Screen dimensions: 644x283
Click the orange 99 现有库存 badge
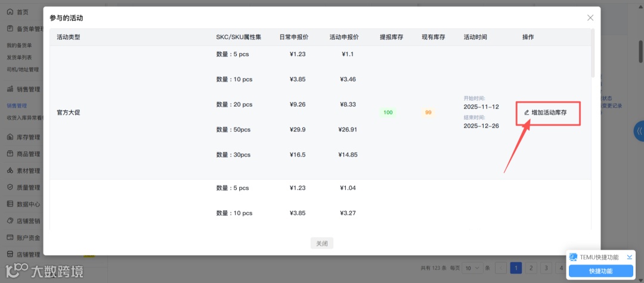click(x=428, y=113)
